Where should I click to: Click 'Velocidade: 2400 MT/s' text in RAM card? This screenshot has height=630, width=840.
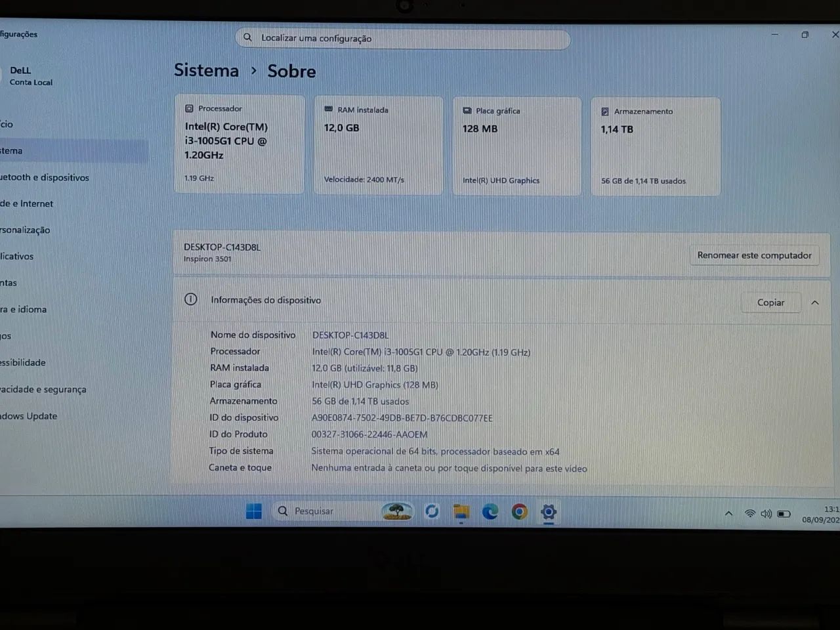(x=364, y=179)
